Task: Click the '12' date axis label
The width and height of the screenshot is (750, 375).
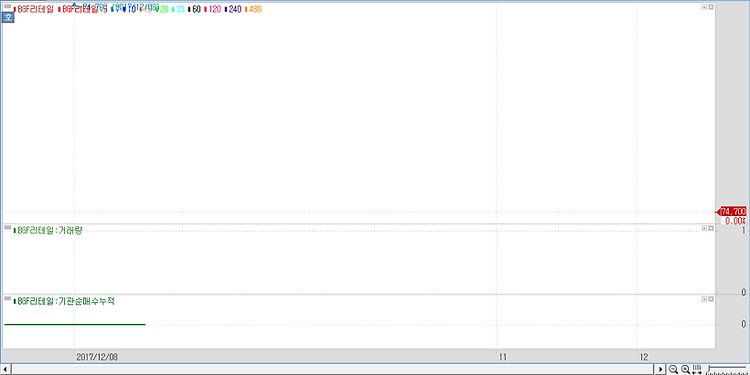Action: pyautogui.click(x=644, y=357)
